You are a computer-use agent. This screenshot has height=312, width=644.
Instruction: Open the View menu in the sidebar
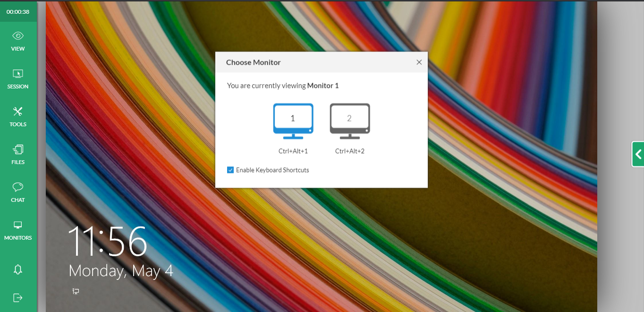[18, 41]
